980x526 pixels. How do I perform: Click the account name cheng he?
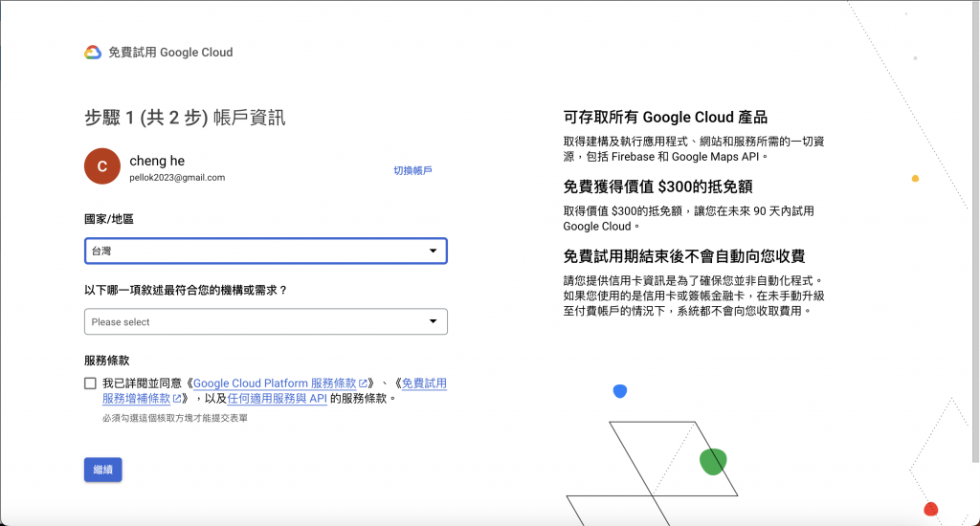157,161
